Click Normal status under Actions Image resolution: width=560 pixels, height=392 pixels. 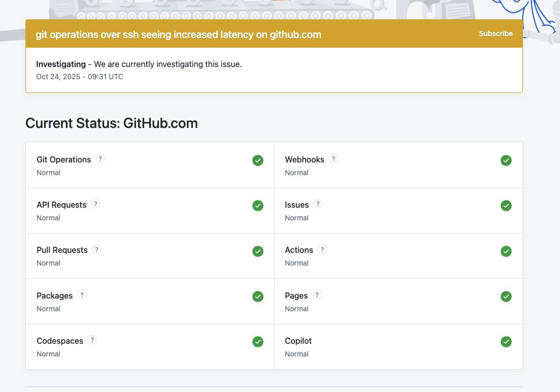297,264
